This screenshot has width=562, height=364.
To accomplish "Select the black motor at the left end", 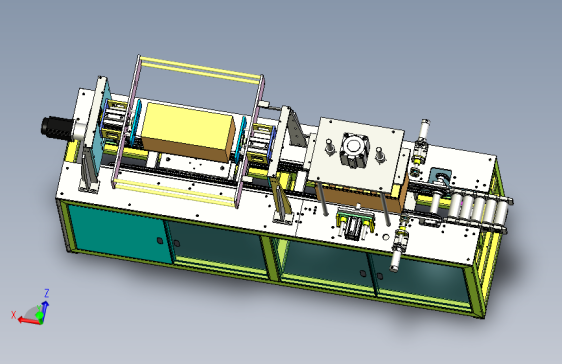I will 57,128.
